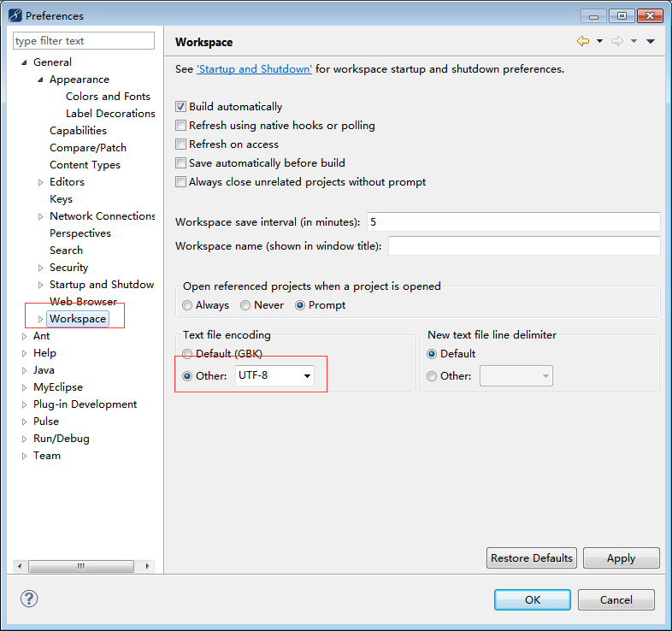Image resolution: width=672 pixels, height=631 pixels.
Task: Collapse the General tree node
Action: pyautogui.click(x=25, y=62)
